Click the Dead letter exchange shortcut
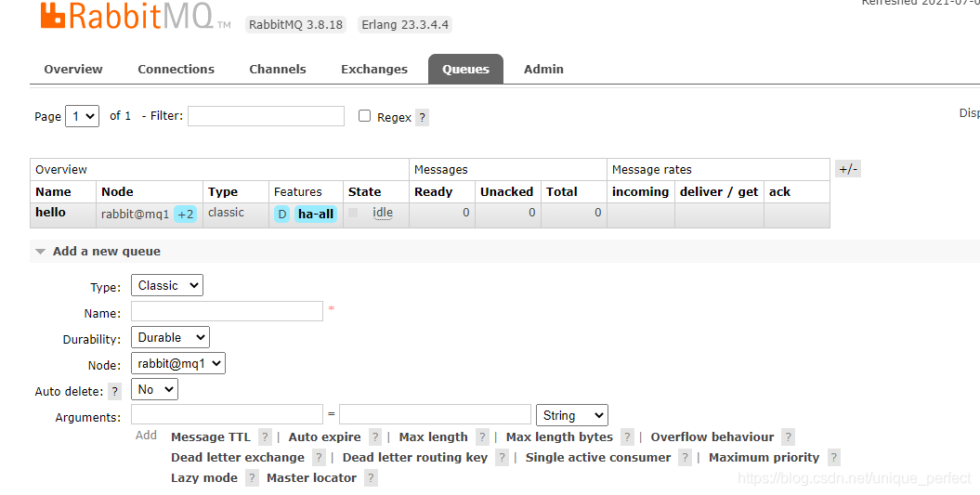 pyautogui.click(x=238, y=458)
